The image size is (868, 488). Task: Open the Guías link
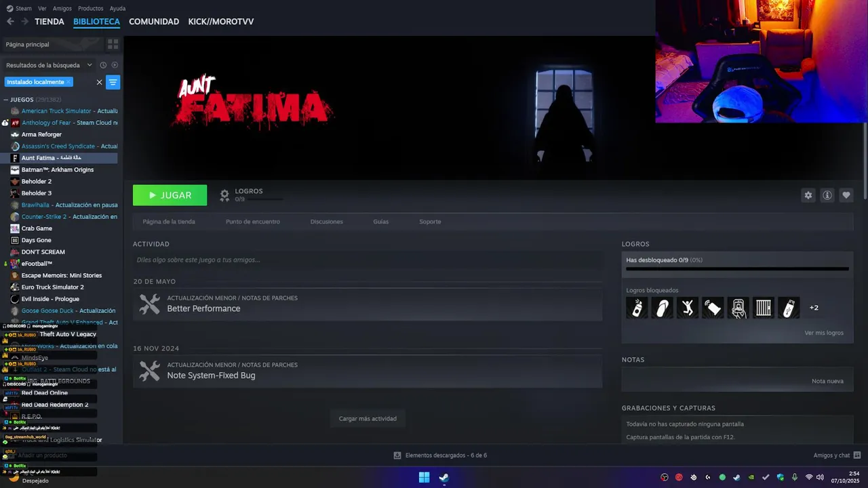[380, 222]
